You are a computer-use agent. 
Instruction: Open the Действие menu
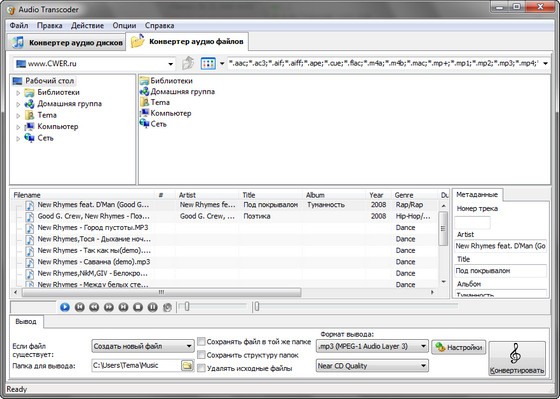87,26
